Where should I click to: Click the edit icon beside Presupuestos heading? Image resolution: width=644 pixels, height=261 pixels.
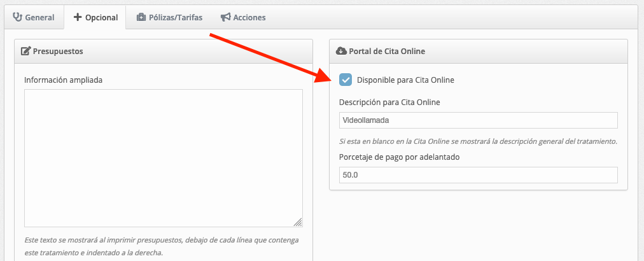point(25,52)
